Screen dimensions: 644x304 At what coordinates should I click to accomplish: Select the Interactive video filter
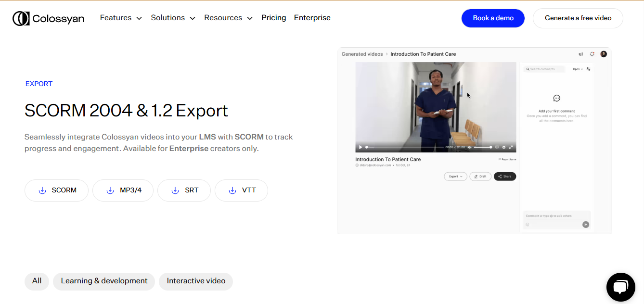[196, 281]
